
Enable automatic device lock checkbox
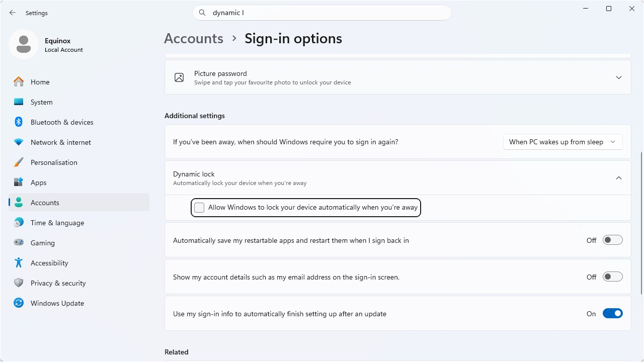click(x=199, y=208)
